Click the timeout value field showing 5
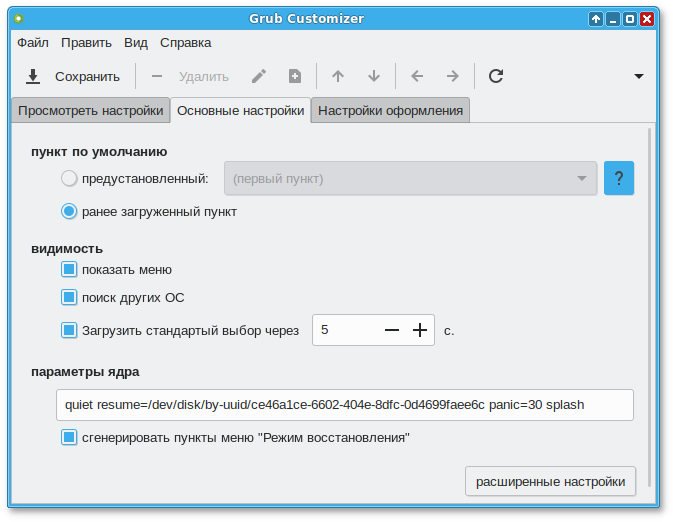This screenshot has height=522, width=673. [x=346, y=330]
